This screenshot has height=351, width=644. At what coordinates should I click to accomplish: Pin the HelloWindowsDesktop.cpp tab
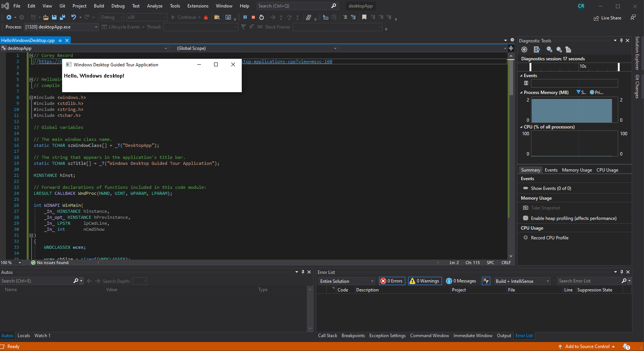[x=60, y=40]
